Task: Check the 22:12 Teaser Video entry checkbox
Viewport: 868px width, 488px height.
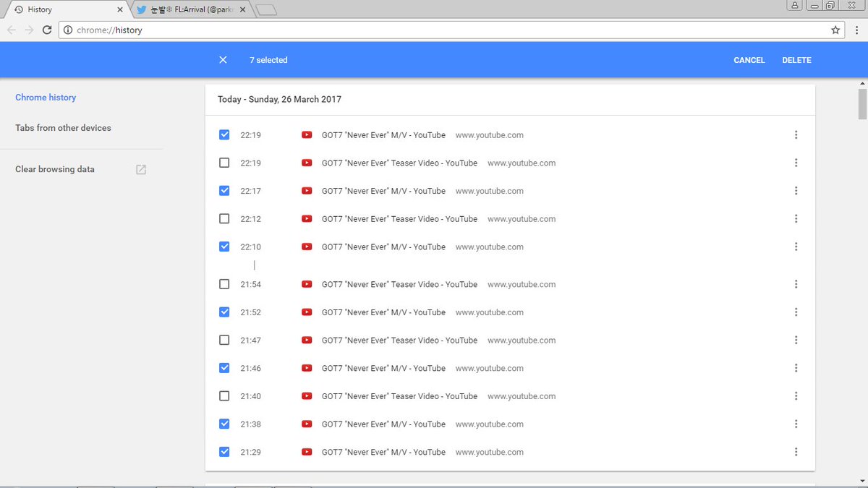Action: [x=224, y=218]
